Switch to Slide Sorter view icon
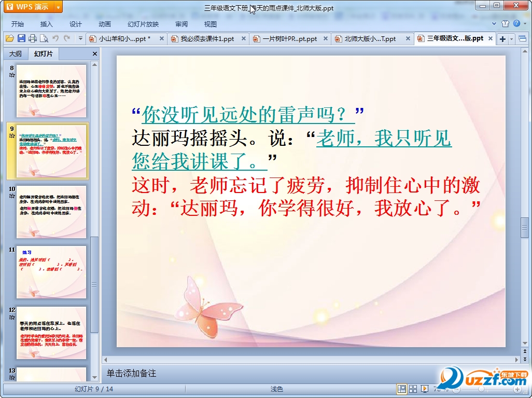The image size is (532, 398). tap(413, 389)
